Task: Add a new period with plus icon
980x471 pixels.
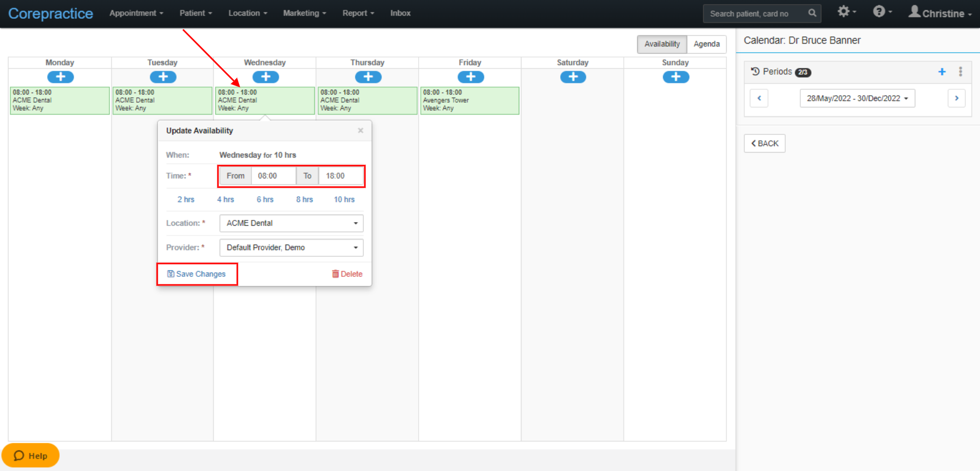Action: point(942,72)
